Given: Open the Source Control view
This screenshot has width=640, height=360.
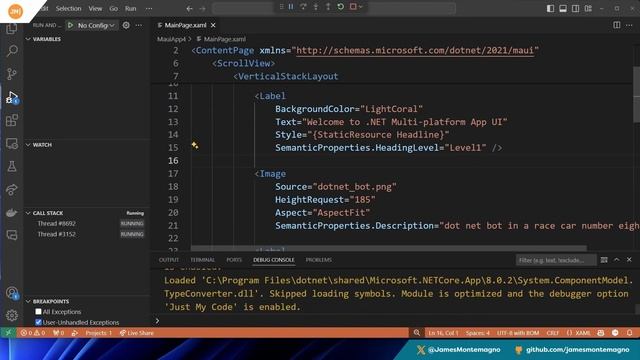Looking at the screenshot, I should click(12, 74).
